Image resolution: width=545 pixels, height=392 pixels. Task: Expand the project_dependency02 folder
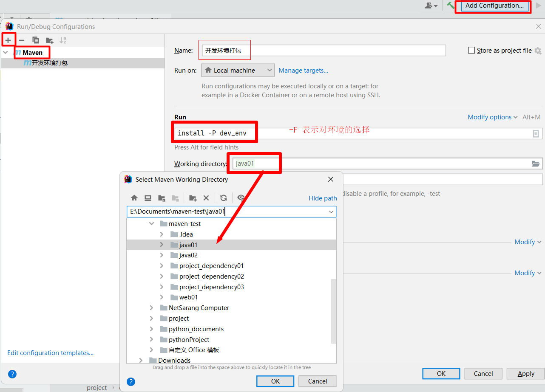(x=162, y=276)
